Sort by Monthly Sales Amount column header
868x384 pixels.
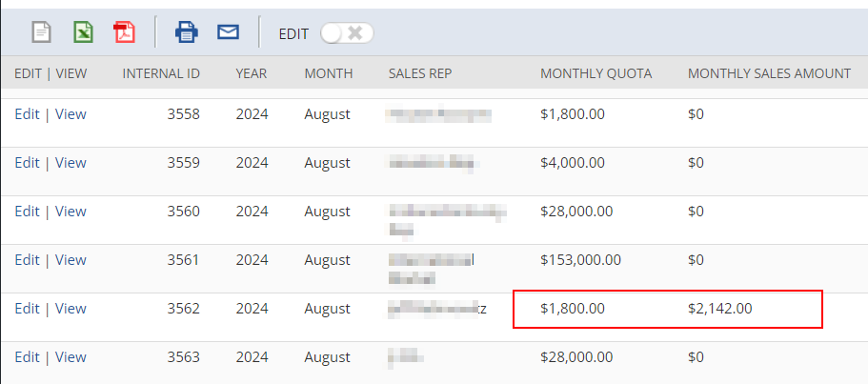(769, 73)
